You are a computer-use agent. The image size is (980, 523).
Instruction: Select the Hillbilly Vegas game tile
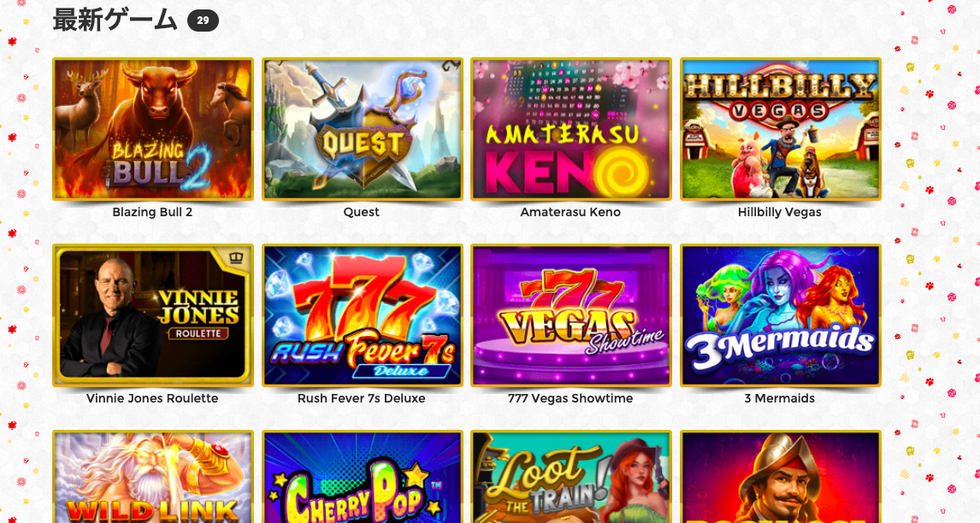point(781,129)
